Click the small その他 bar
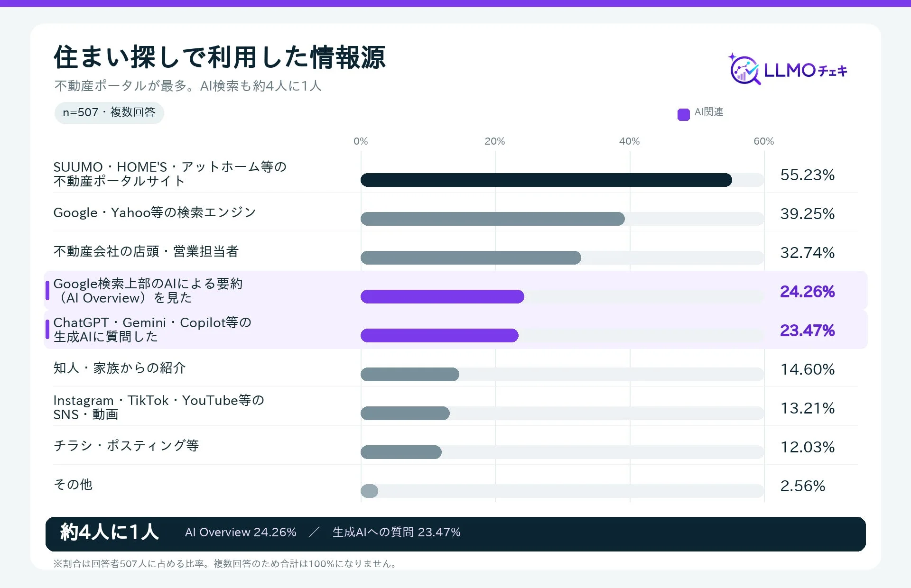The width and height of the screenshot is (911, 588). [369, 491]
